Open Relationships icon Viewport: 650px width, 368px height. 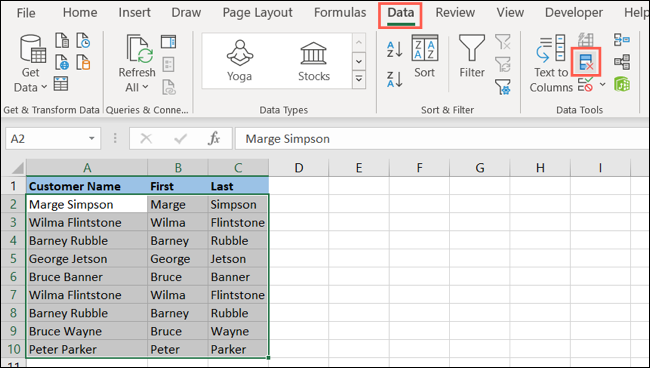click(x=622, y=62)
